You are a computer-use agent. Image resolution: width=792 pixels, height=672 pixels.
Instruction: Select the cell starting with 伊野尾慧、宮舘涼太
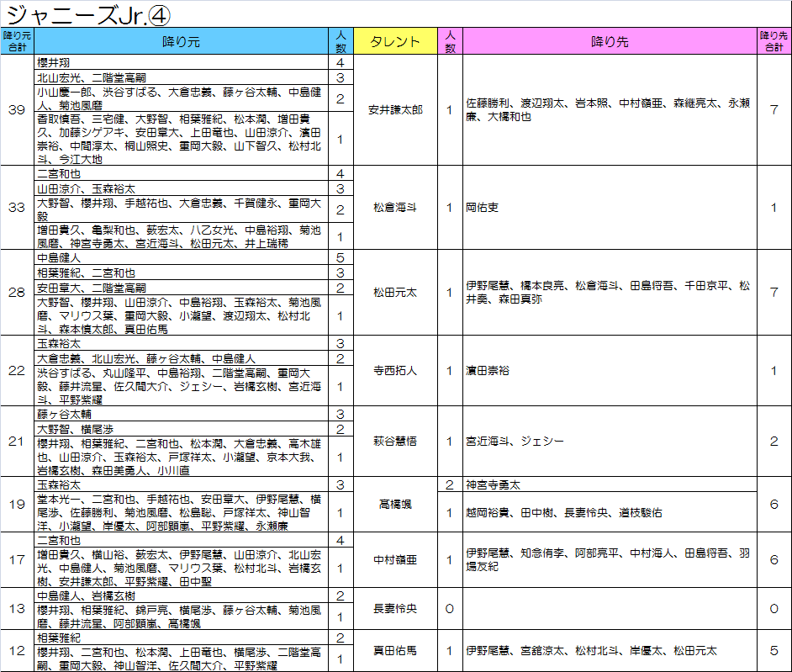coord(610,651)
